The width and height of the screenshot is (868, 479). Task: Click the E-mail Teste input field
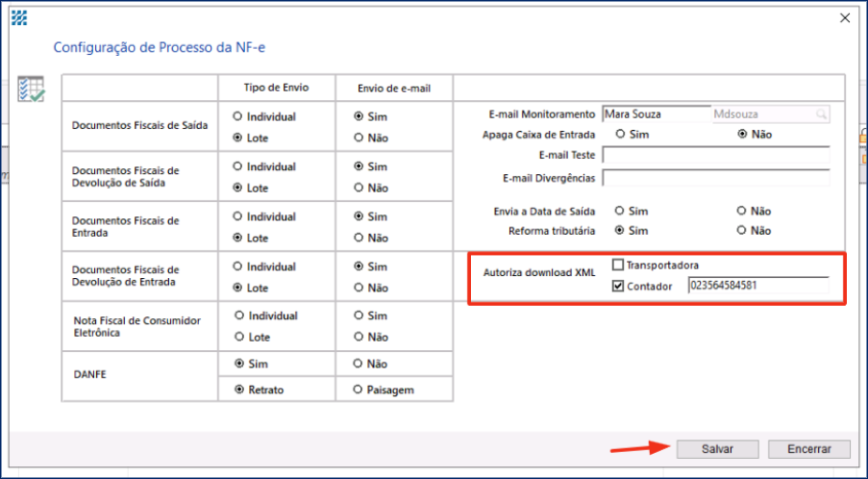point(715,156)
